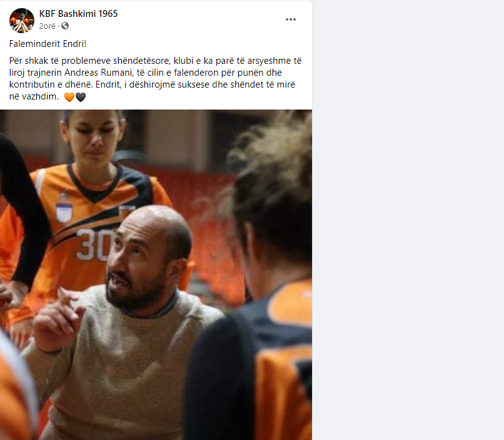
Task: Click the globe public audience icon
Action: pyautogui.click(x=65, y=26)
